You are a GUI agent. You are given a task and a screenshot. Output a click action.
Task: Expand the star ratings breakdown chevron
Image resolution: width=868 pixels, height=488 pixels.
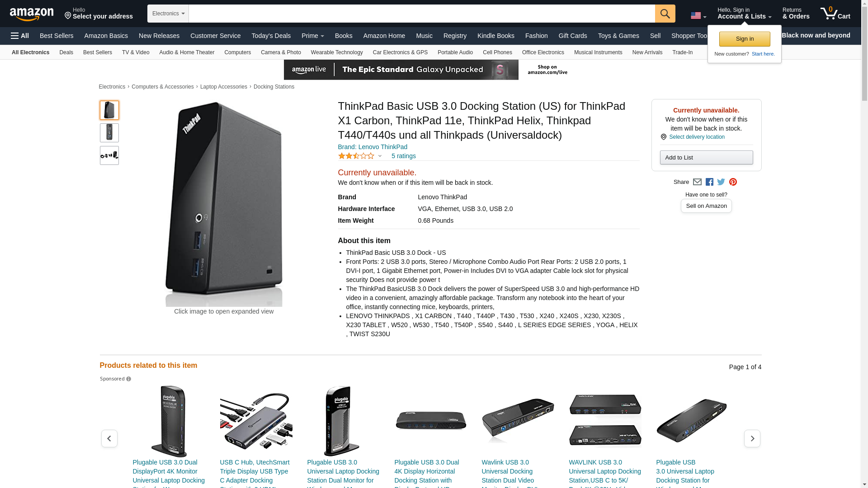coord(380,156)
